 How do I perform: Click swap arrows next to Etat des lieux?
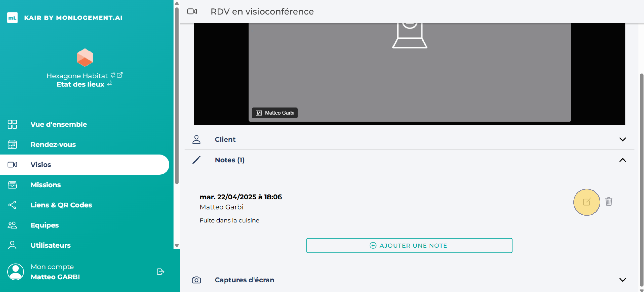point(109,84)
